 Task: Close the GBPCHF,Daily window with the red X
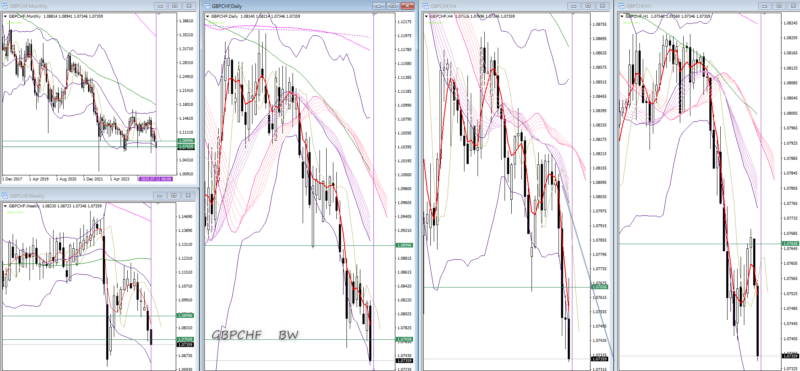click(x=407, y=6)
